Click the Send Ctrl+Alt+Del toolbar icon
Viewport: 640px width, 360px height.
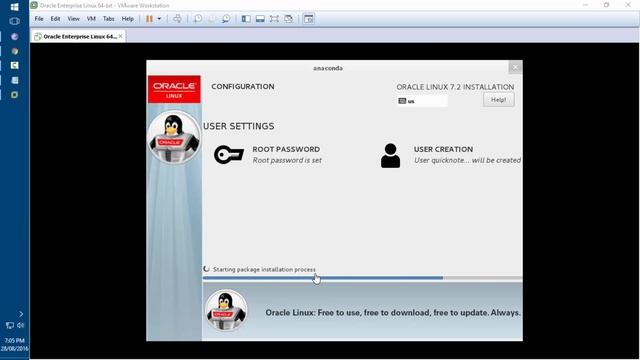click(x=177, y=19)
